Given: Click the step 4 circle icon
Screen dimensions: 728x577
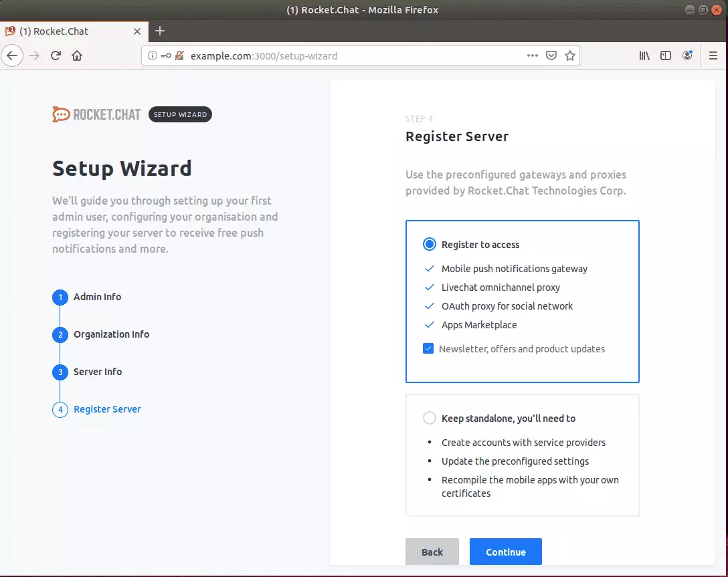Looking at the screenshot, I should 60,410.
